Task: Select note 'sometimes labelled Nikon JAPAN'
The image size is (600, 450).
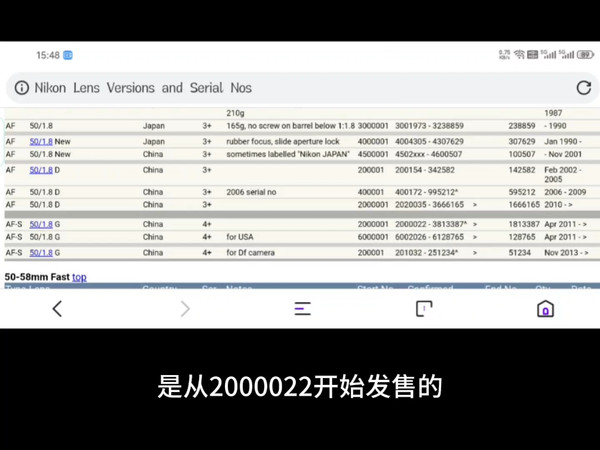Action: [x=288, y=154]
